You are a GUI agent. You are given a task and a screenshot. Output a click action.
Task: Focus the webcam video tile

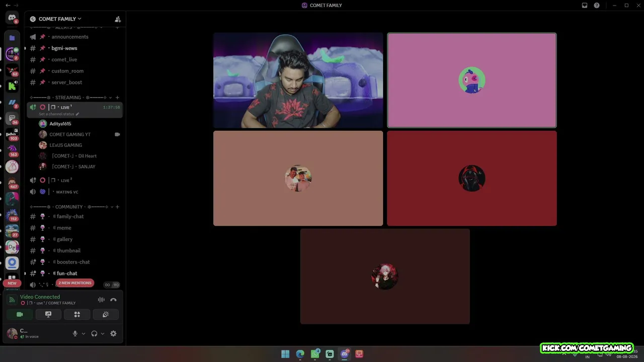pos(298,80)
